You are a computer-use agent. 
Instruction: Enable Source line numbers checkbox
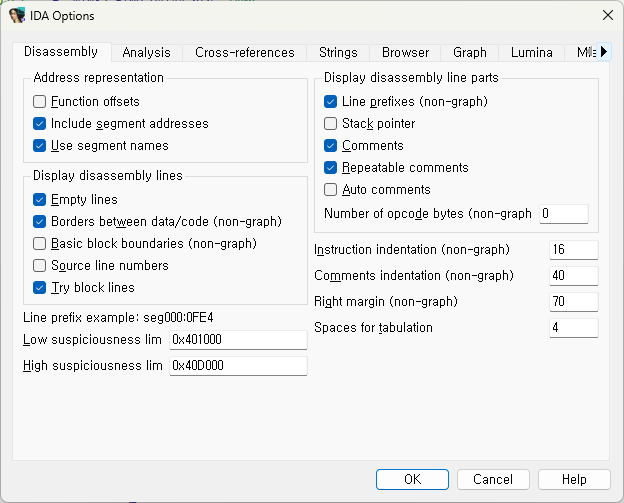[39, 265]
